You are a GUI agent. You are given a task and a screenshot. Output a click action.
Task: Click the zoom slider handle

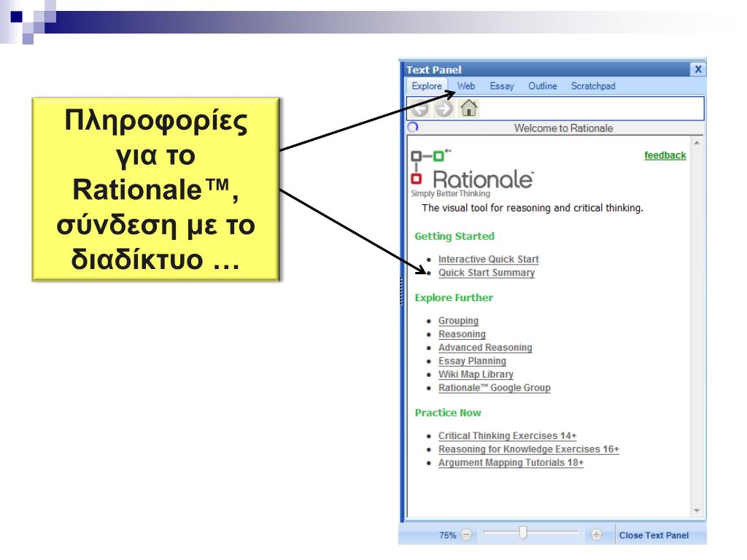click(x=522, y=533)
